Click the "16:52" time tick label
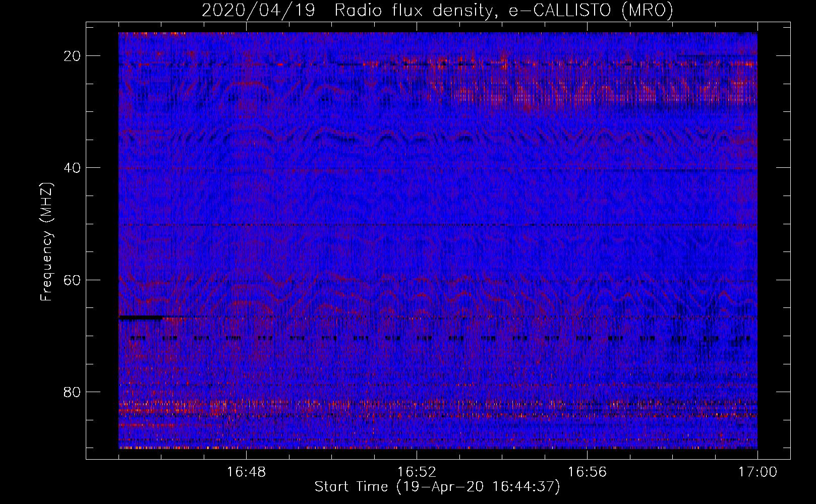The height and width of the screenshot is (504, 816). tap(417, 472)
